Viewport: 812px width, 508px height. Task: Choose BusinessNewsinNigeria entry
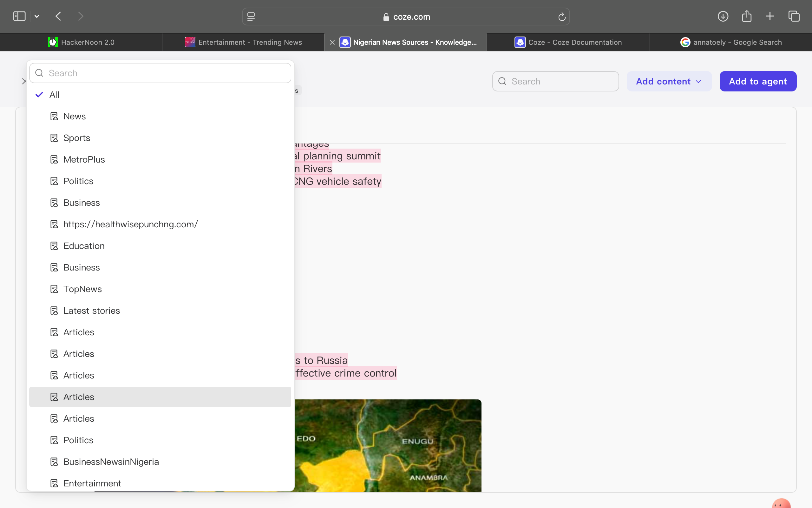tap(160, 462)
